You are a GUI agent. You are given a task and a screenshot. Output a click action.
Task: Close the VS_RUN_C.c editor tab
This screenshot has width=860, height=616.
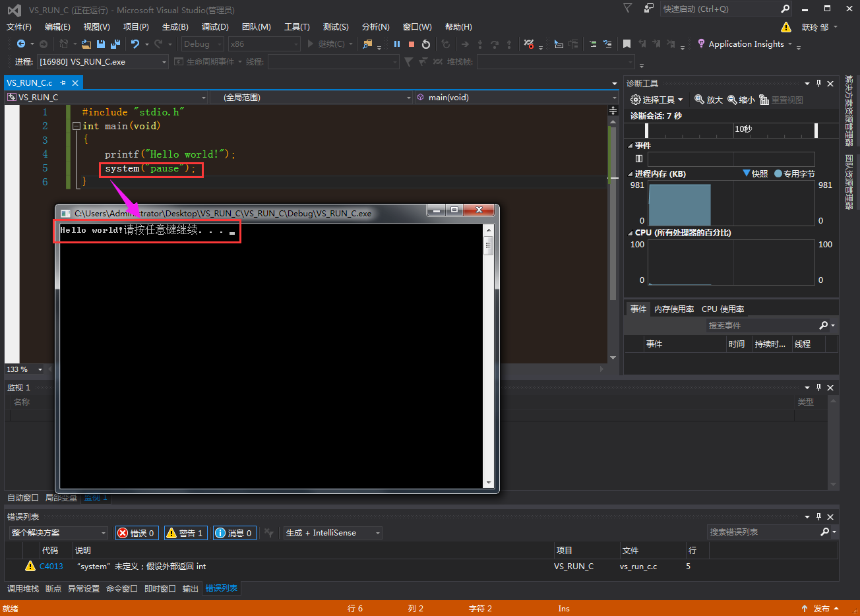(x=75, y=83)
